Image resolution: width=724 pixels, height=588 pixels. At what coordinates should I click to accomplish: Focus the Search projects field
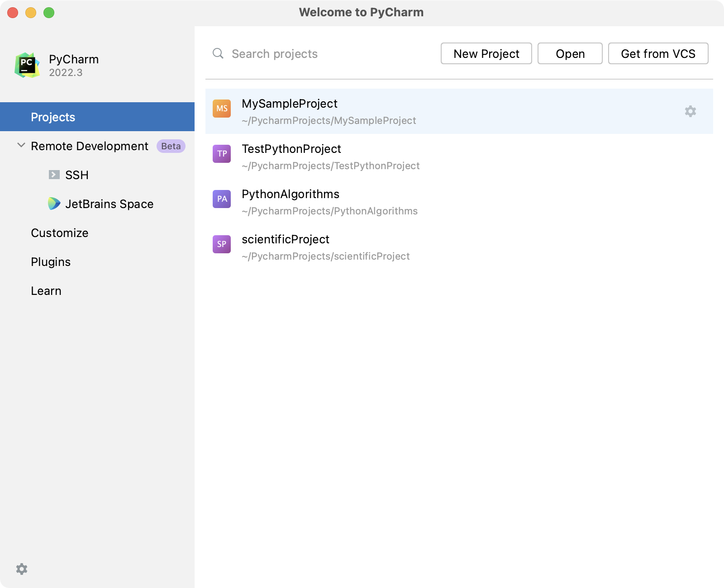[317, 54]
